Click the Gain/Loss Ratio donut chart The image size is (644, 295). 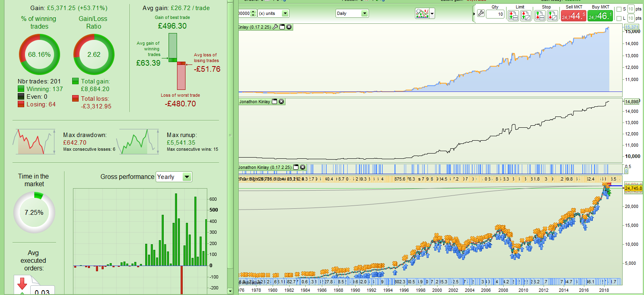(94, 54)
